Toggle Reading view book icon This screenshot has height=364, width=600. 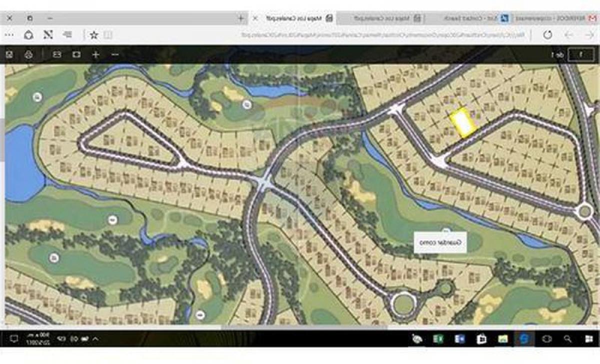pos(108,35)
